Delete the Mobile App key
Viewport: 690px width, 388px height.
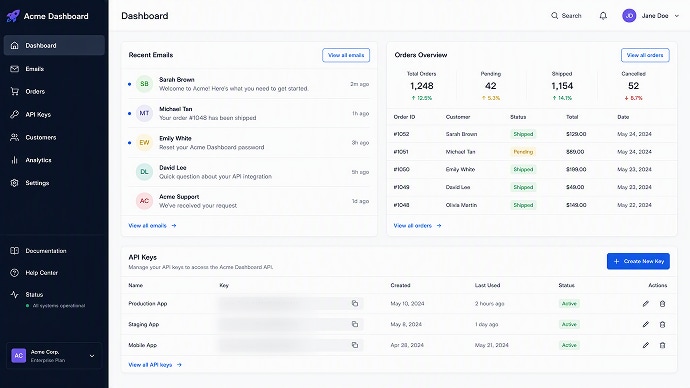click(662, 345)
